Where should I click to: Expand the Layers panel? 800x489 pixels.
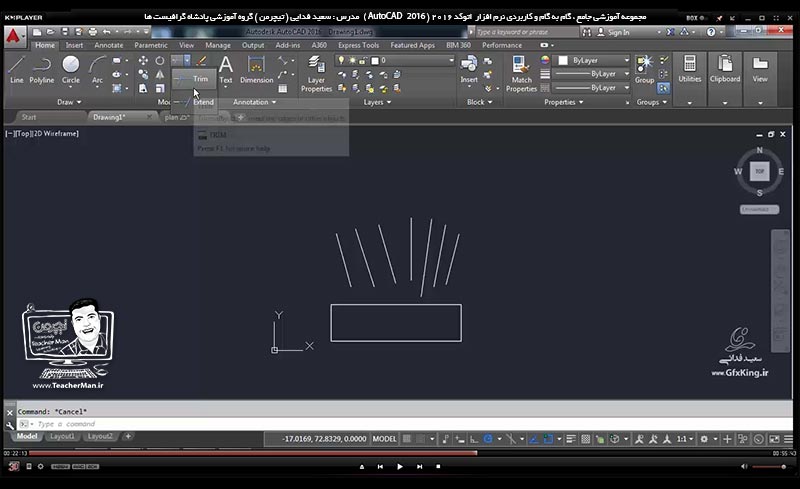click(x=378, y=102)
